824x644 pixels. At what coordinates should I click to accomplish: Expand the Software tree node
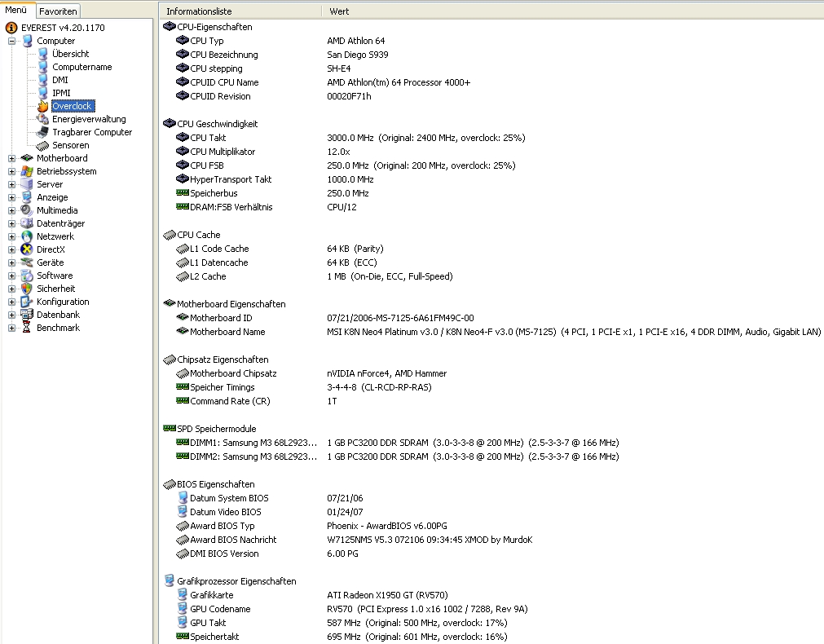pyautogui.click(x=11, y=276)
